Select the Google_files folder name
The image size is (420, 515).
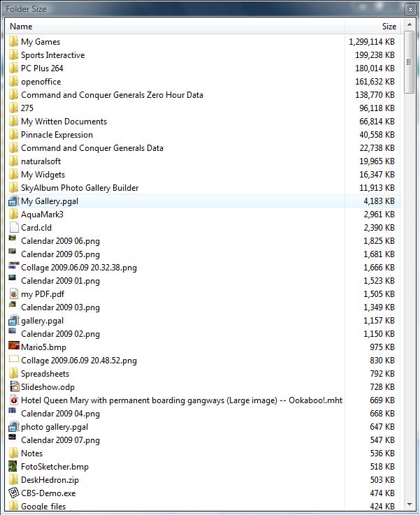click(43, 506)
